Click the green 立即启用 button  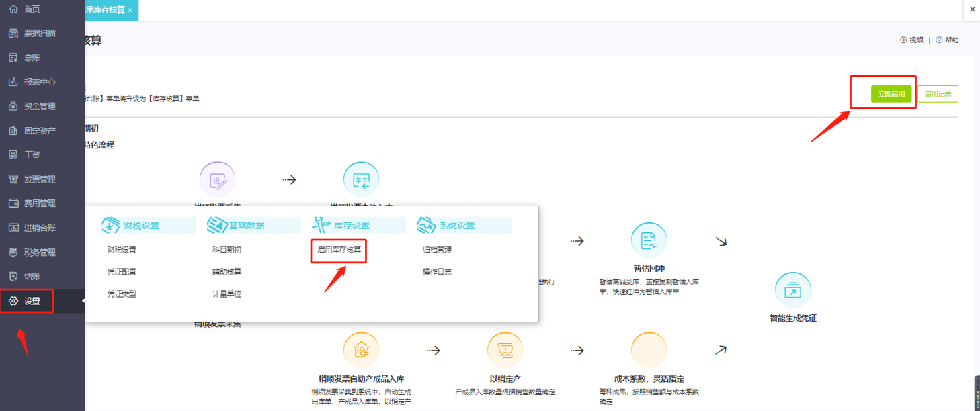(x=891, y=94)
